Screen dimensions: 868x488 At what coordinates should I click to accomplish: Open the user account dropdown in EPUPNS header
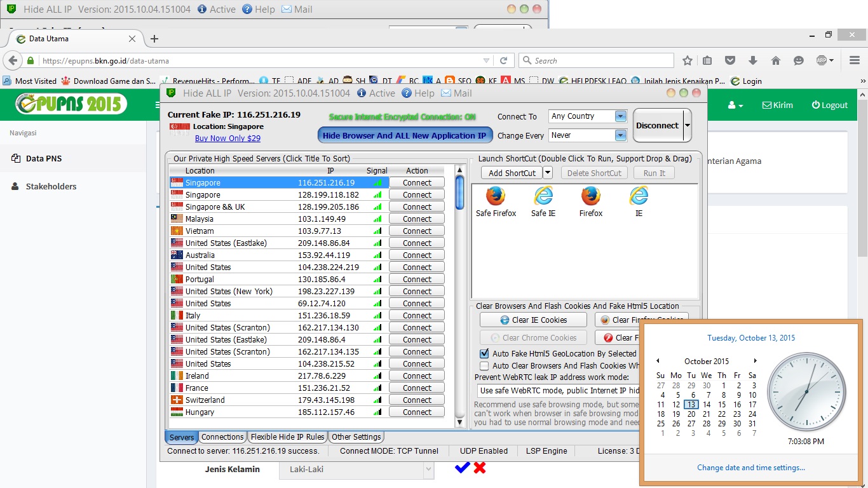(736, 105)
